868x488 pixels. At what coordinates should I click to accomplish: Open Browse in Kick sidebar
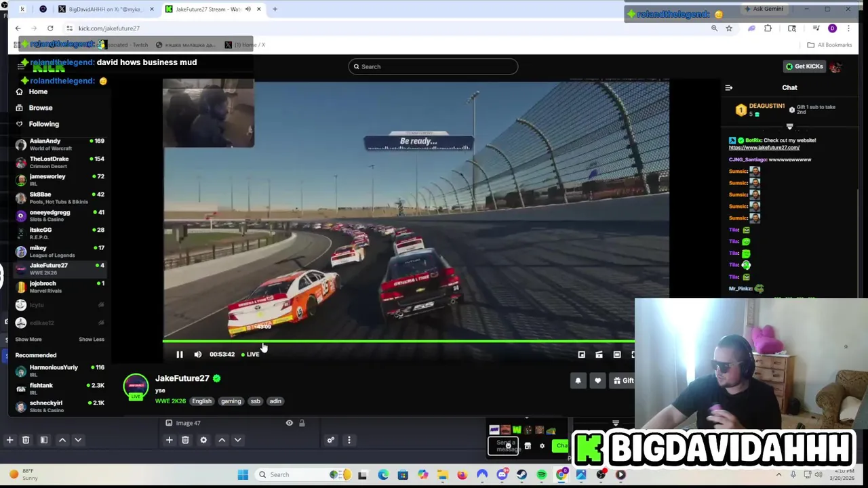point(40,108)
